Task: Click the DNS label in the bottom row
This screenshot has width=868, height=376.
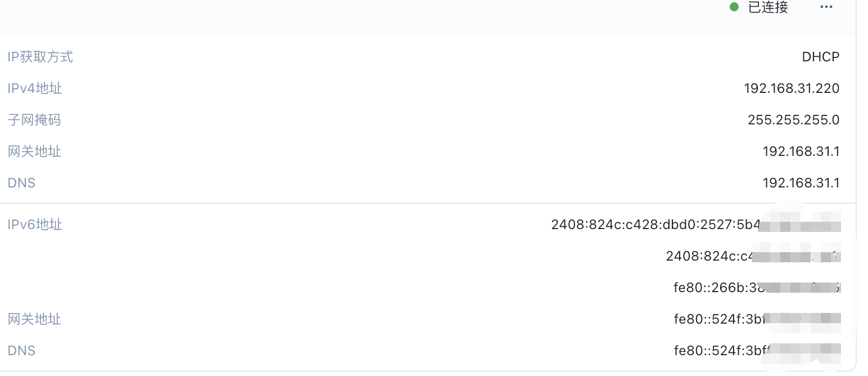Action: point(21,351)
